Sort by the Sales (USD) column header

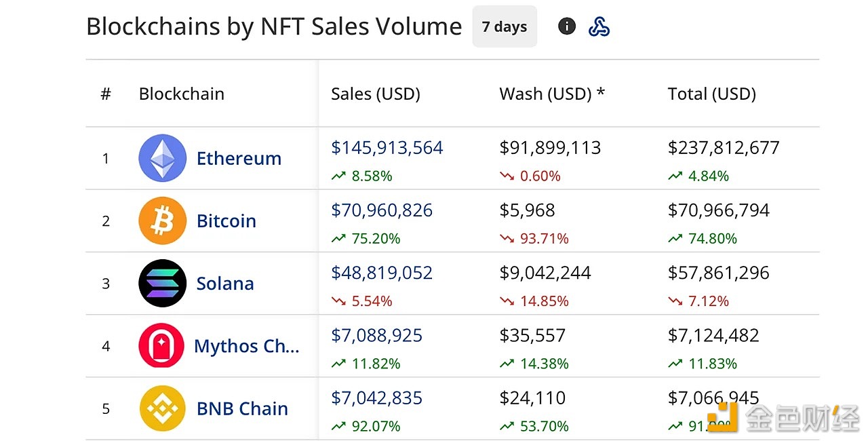376,94
